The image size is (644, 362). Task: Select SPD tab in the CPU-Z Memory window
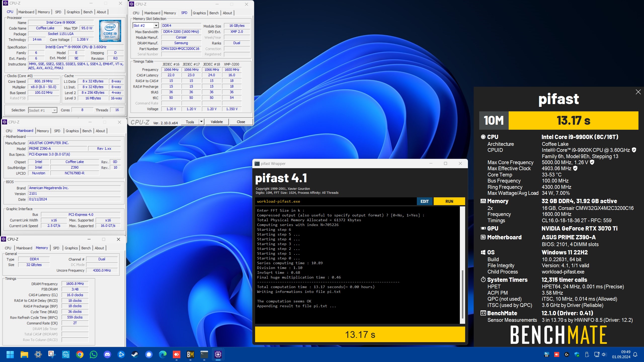pos(56,248)
